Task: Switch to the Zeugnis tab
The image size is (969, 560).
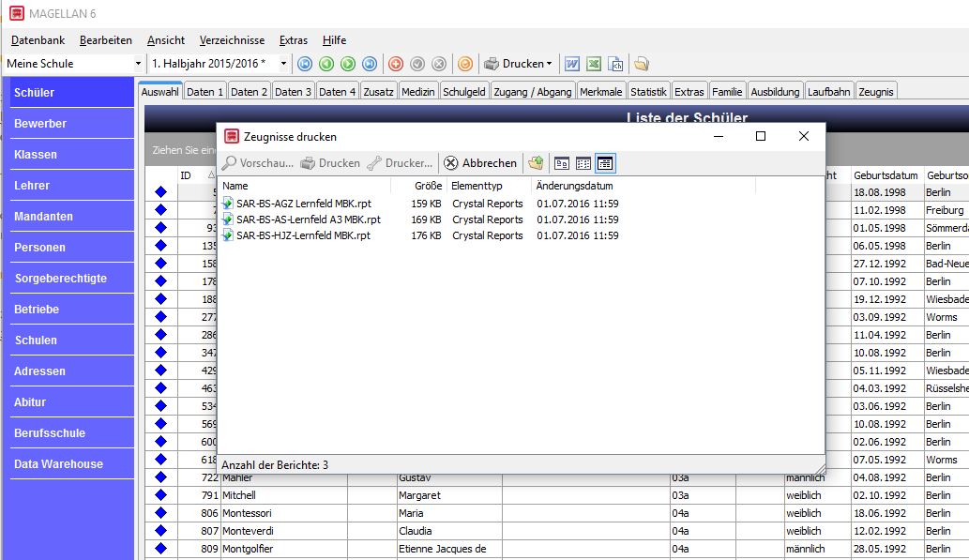Action: click(x=876, y=92)
